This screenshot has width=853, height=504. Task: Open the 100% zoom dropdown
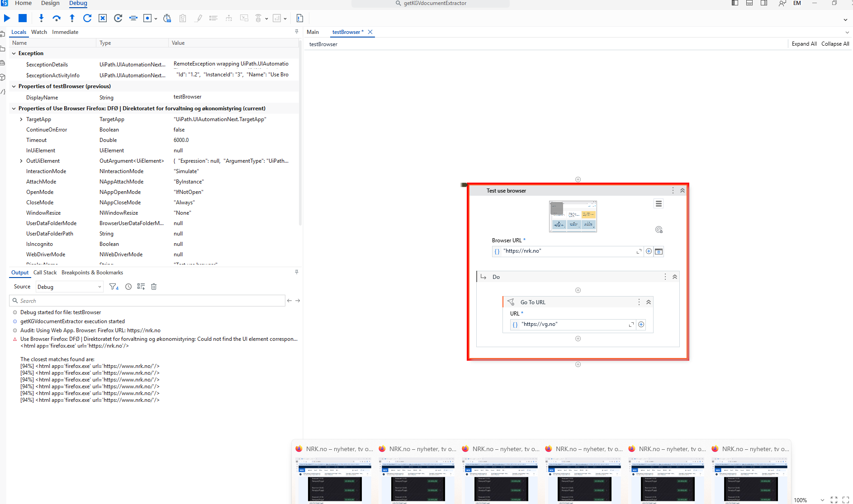click(822, 500)
